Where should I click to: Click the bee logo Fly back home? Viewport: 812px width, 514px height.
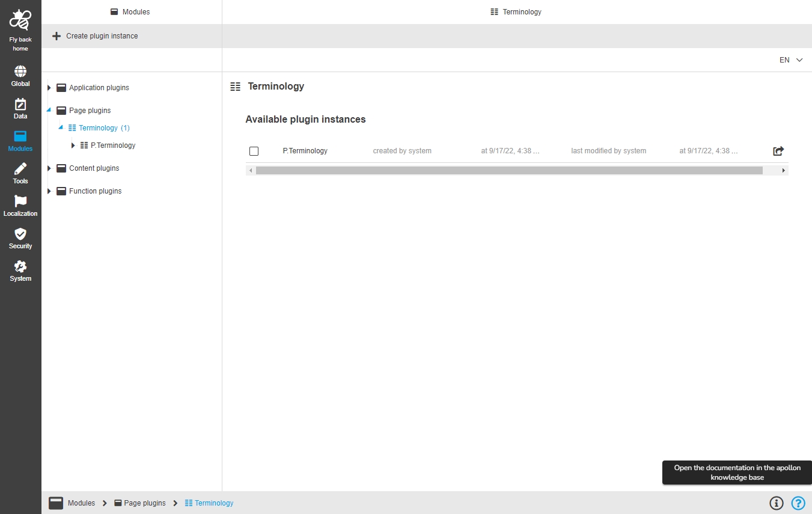(20, 20)
